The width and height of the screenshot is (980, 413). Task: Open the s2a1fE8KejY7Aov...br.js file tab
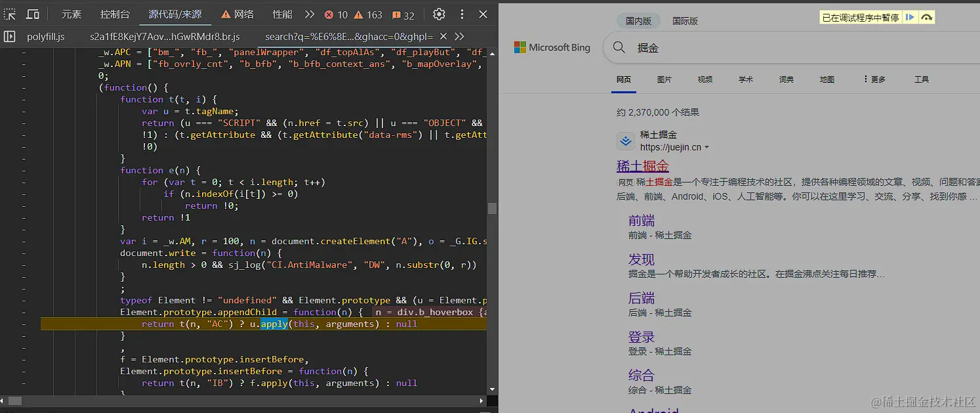point(165,37)
